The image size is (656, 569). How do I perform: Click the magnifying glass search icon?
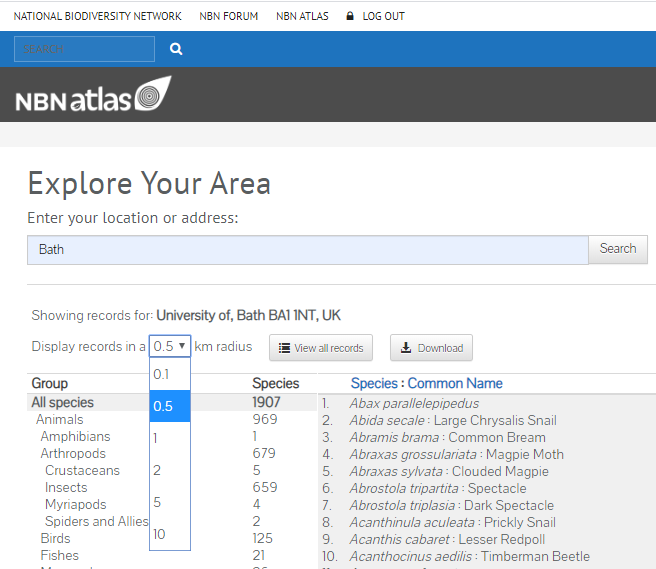point(176,49)
